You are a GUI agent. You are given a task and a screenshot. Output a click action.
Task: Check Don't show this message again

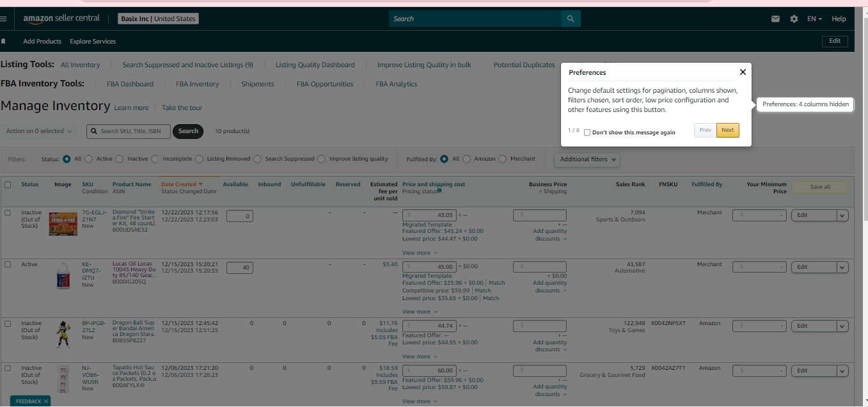pos(587,132)
